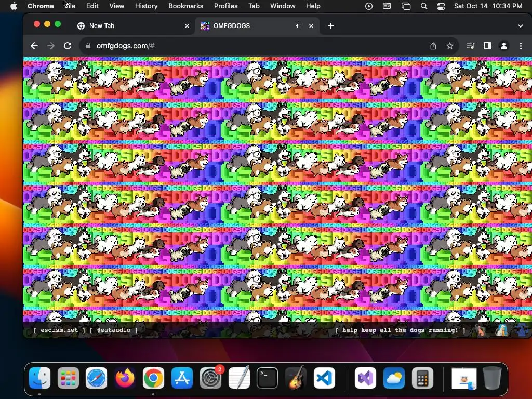Open Chrome's three-dot menu
The image size is (532, 399).
coord(521,46)
